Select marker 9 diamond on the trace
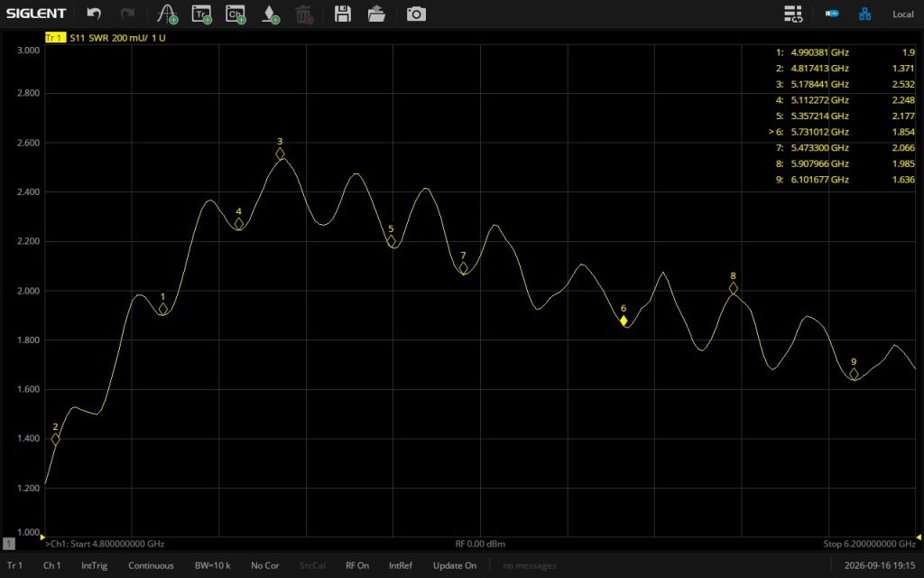This screenshot has height=578, width=924. [854, 374]
